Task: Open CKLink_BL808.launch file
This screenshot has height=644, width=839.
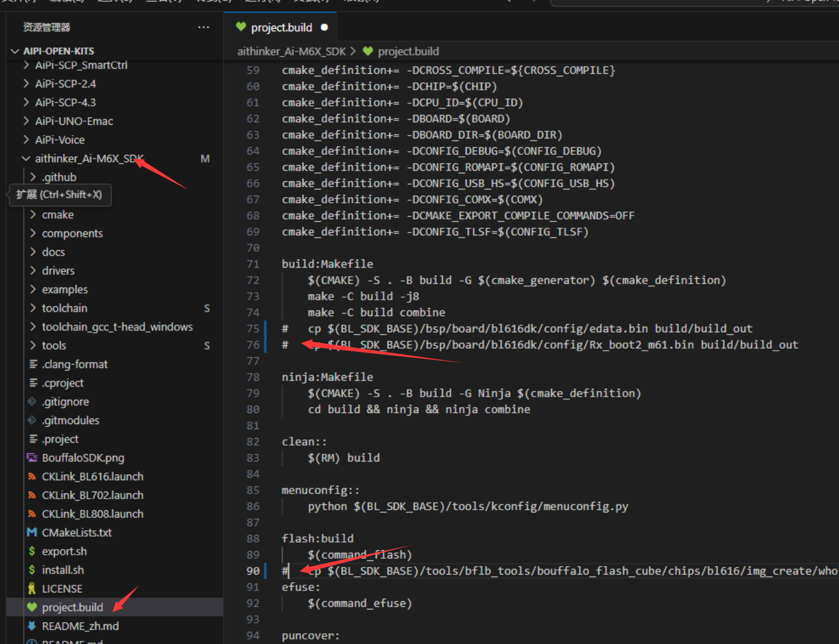Action: pyautogui.click(x=92, y=514)
